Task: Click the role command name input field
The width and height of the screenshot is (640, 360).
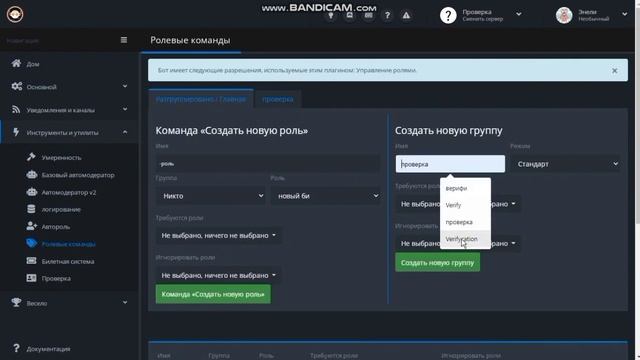Action: click(x=268, y=164)
